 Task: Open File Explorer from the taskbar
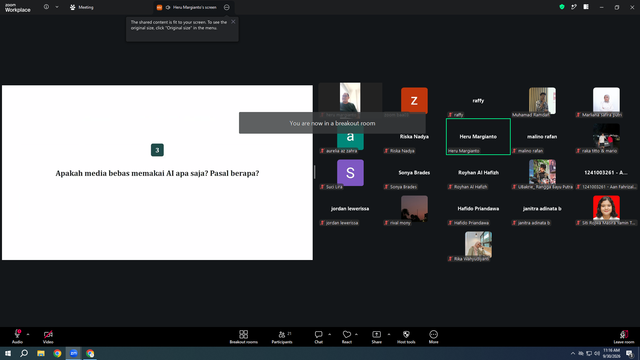(x=41, y=353)
